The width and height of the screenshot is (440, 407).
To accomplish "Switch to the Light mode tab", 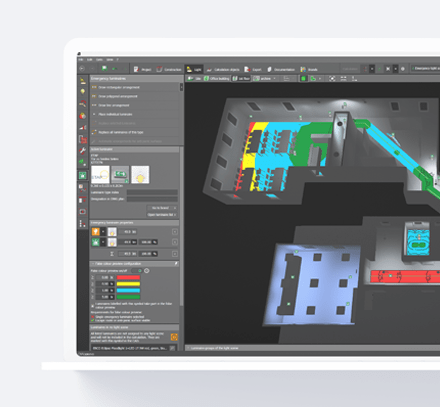I will point(194,69).
